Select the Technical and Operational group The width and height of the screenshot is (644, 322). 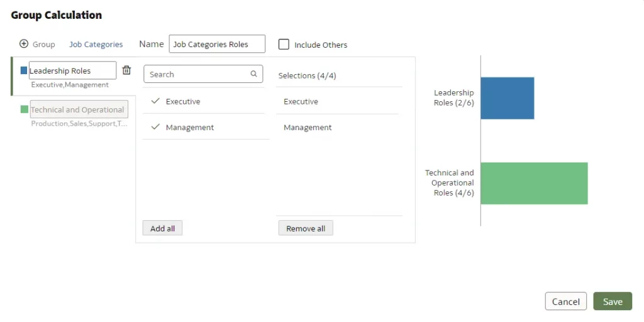tap(79, 109)
